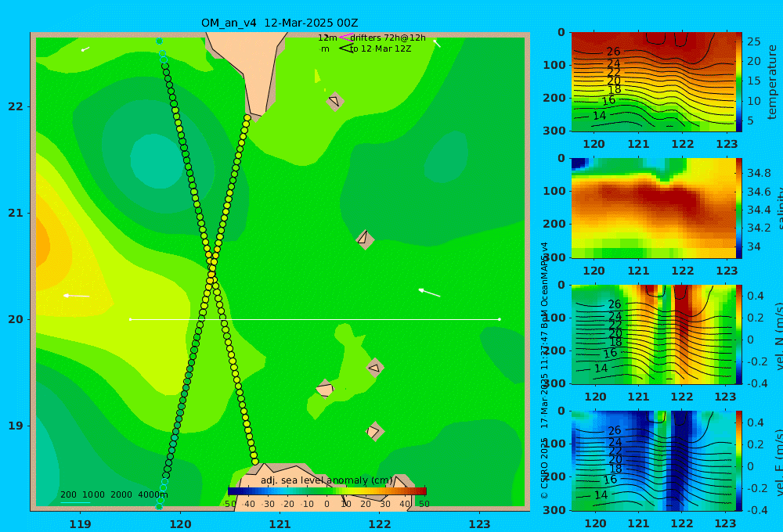This screenshot has height=532, width=783.
Task: Click the white drifter arrow near 119E 20.2N
Action: point(77,296)
